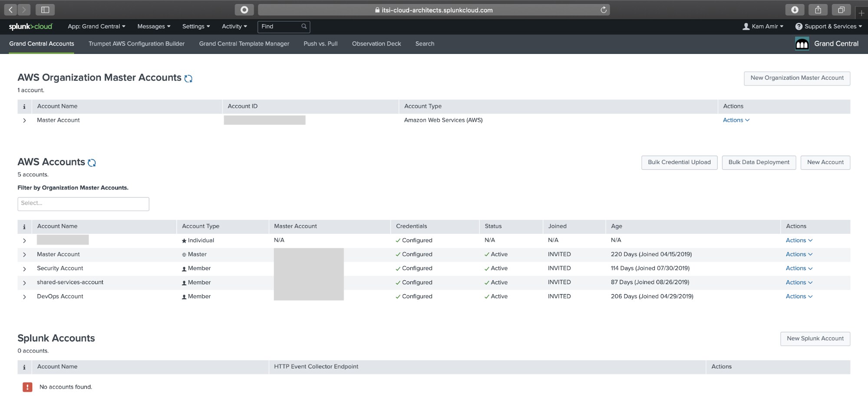The width and height of the screenshot is (868, 420).
Task: Click the HTTP Event Collector Endpoint column header
Action: (x=316, y=367)
